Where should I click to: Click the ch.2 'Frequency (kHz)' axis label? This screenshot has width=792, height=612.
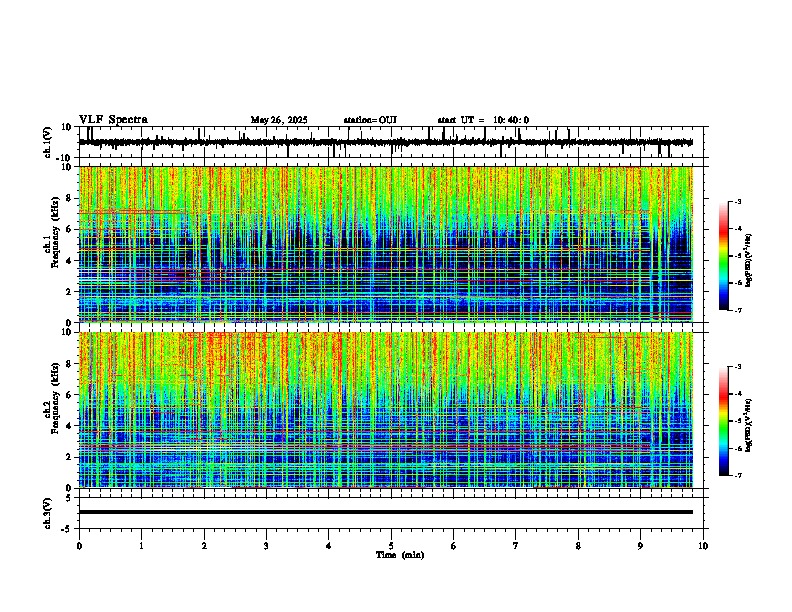tap(55, 398)
